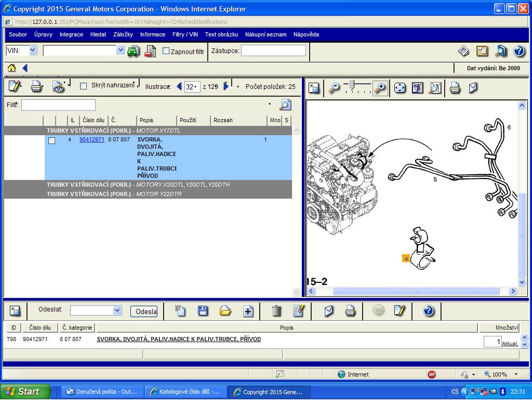The height and width of the screenshot is (416, 532).
Task: Open folder icon in shopping list toolbar
Action: 225,311
